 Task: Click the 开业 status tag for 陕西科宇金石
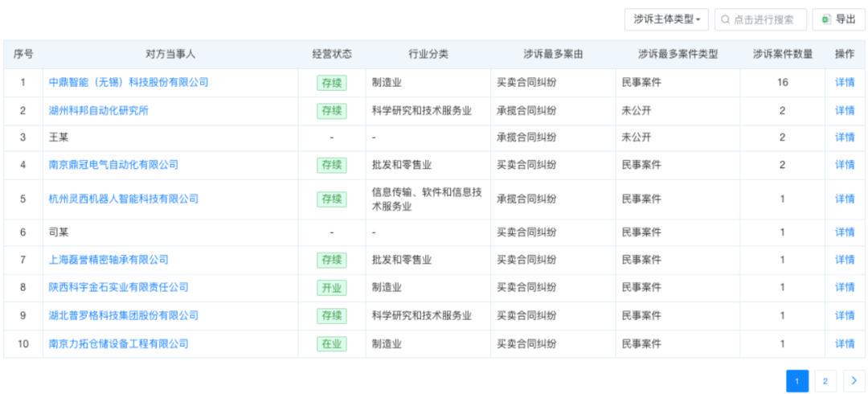point(332,288)
